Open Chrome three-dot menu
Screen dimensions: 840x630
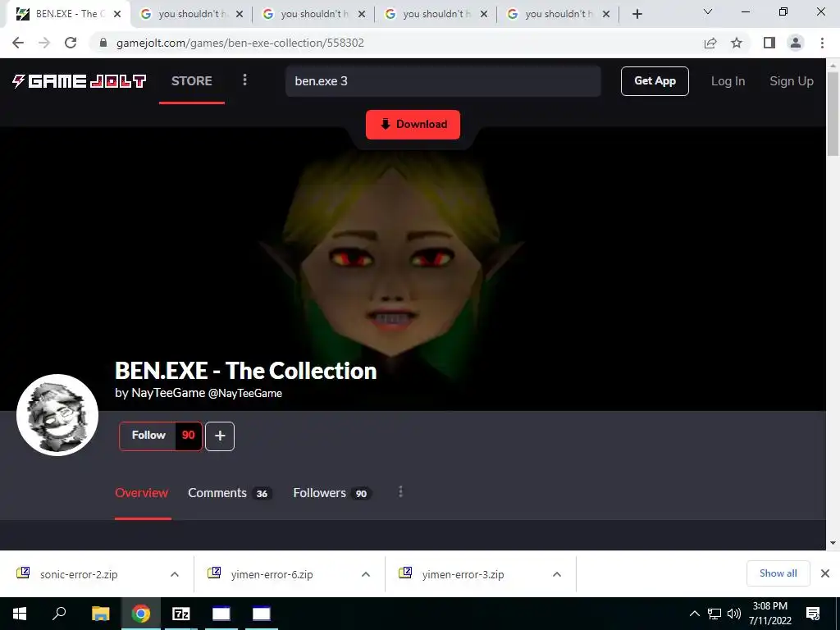pos(822,43)
